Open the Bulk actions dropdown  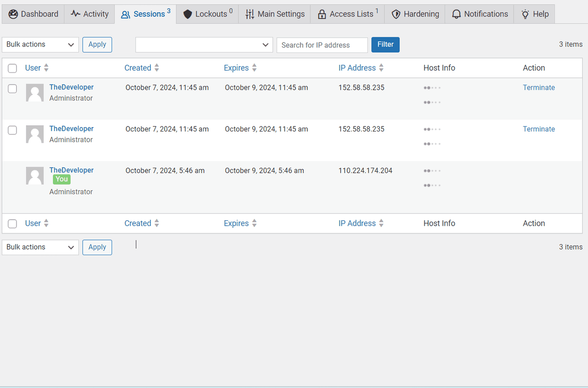(x=40, y=44)
